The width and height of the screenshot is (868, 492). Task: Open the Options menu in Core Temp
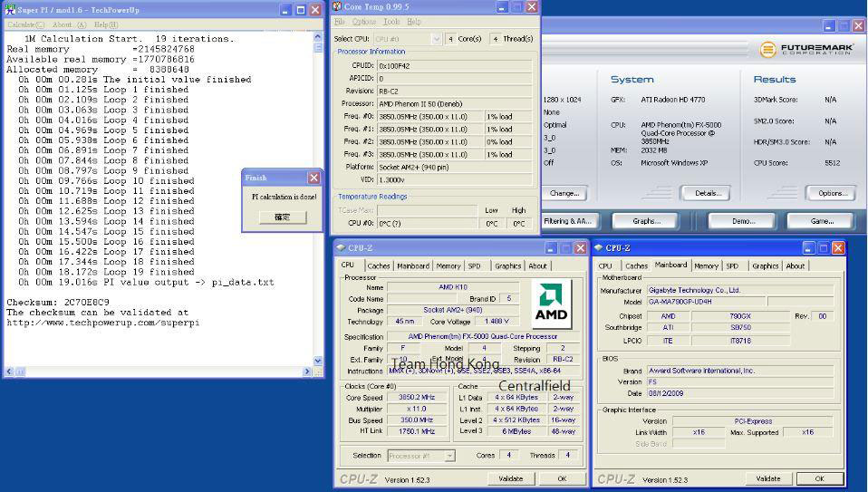[x=364, y=22]
